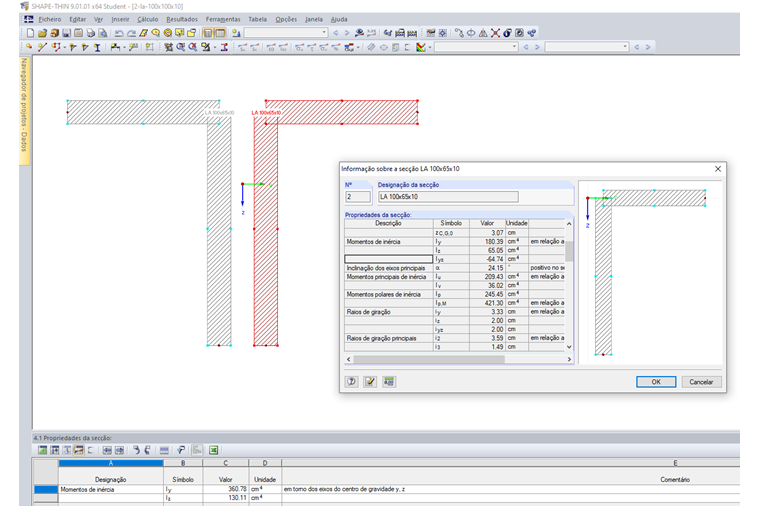Select Raios de giração principais row
The image size is (760, 506).
(455, 338)
